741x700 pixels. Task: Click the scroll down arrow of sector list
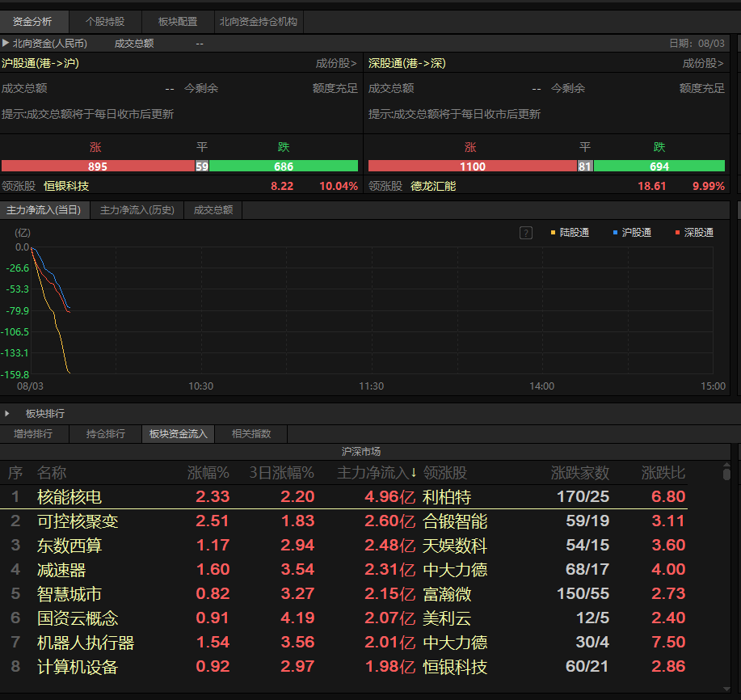[726, 689]
